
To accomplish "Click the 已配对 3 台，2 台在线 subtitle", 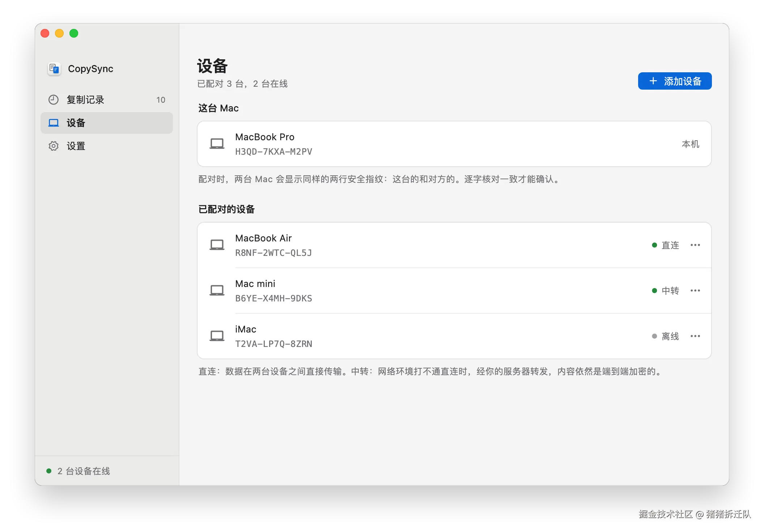I will tap(242, 84).
